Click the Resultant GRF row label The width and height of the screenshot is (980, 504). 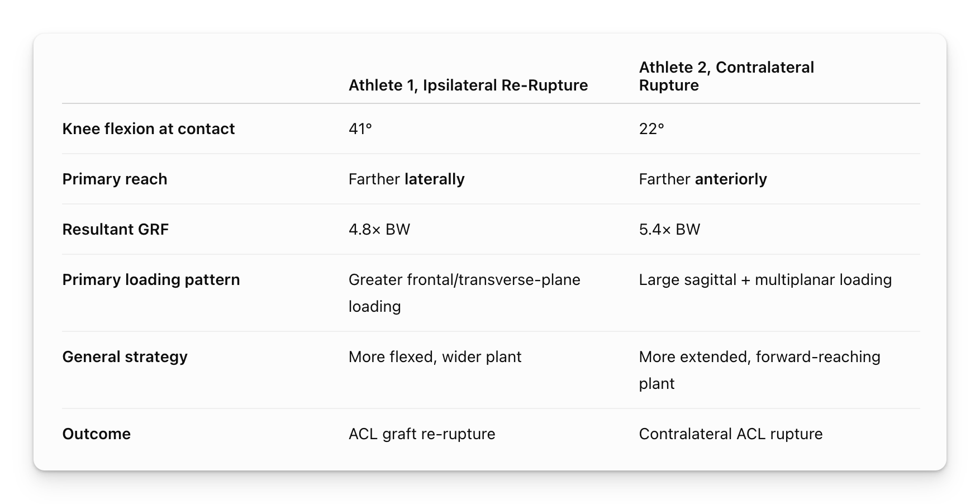[116, 229]
